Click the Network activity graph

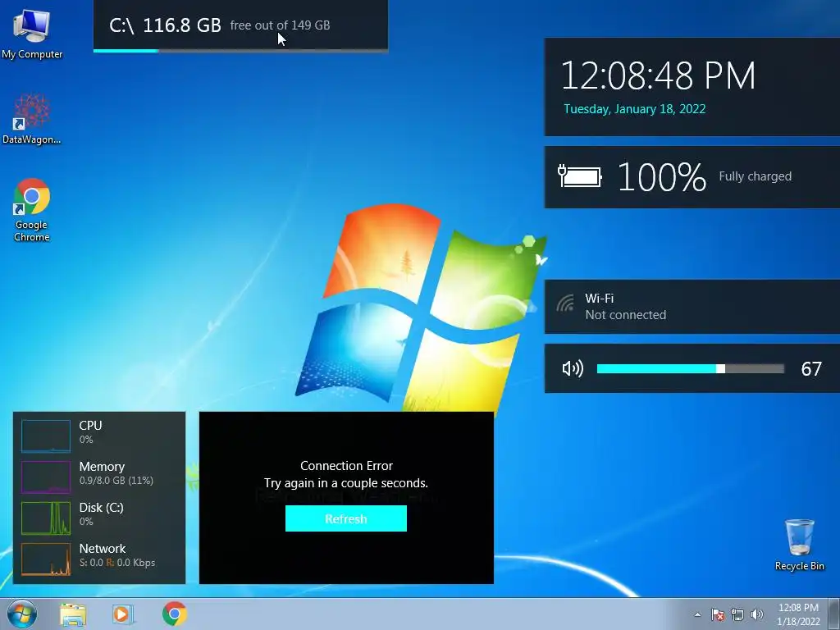coord(46,559)
